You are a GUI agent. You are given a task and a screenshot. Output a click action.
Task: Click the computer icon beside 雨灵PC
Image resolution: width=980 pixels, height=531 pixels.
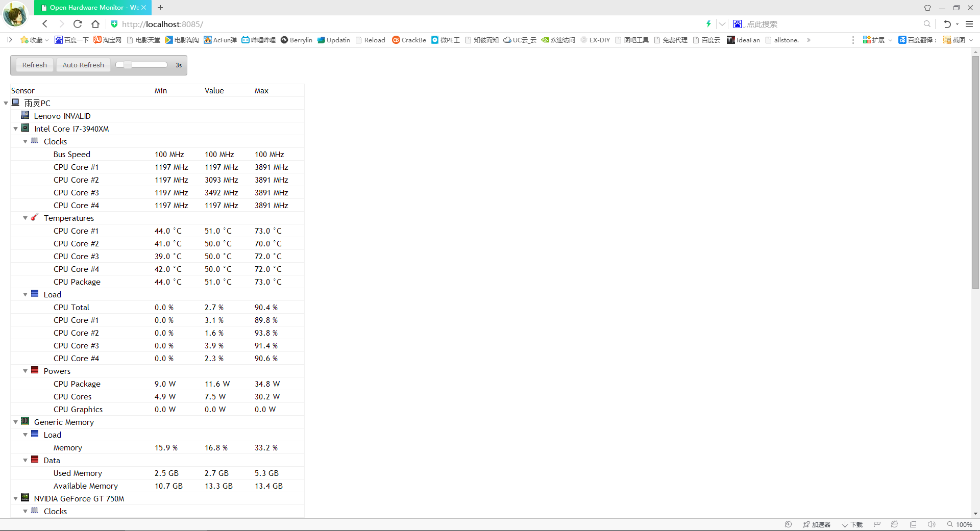[15, 103]
